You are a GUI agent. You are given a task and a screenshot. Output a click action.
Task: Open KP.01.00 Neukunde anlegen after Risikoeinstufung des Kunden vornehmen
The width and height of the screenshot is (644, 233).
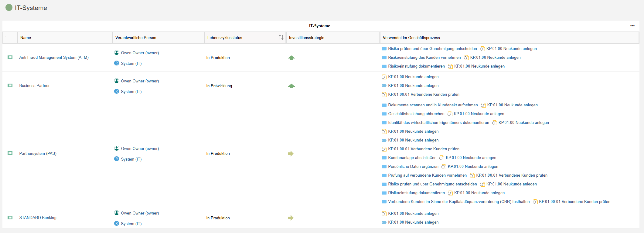click(x=495, y=57)
